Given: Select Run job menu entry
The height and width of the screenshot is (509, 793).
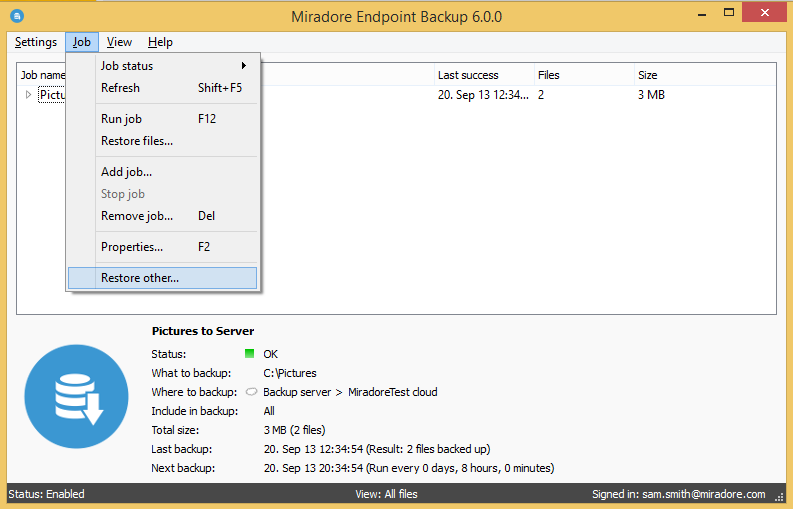Looking at the screenshot, I should click(162, 119).
